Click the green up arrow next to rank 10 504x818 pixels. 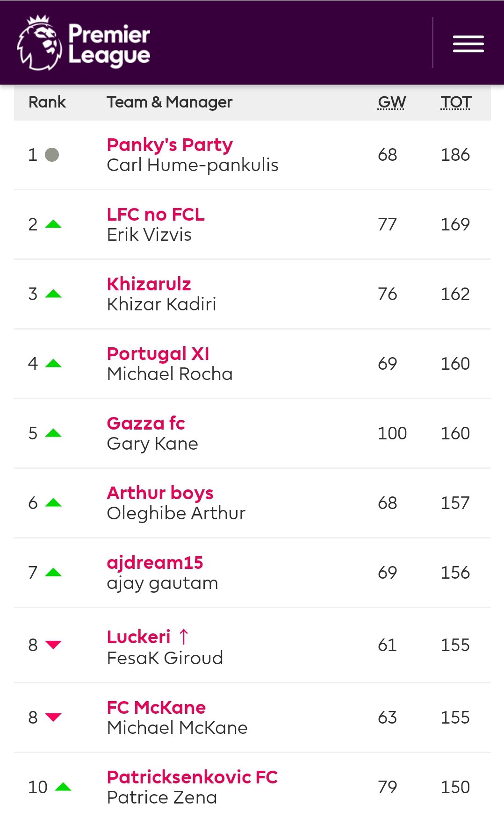(x=63, y=787)
